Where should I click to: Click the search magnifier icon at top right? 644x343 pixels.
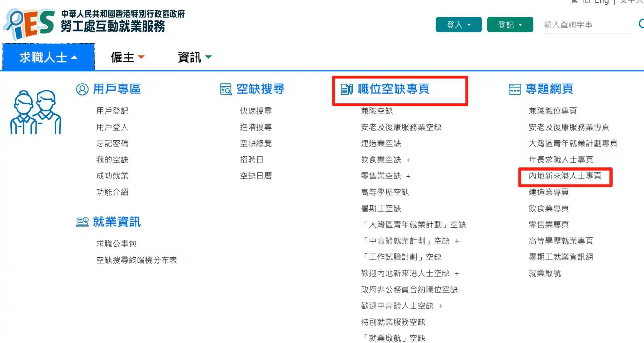click(641, 24)
